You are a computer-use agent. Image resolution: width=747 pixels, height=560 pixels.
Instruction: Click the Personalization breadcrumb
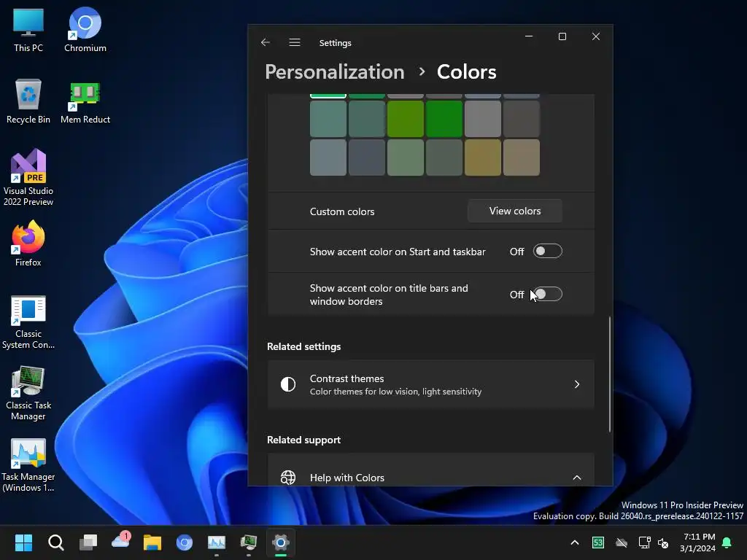point(334,72)
